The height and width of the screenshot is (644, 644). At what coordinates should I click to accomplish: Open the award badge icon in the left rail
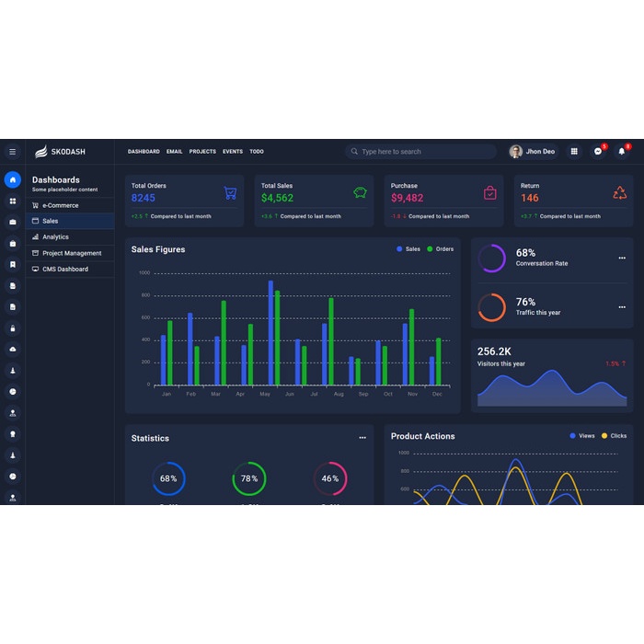pos(13,434)
